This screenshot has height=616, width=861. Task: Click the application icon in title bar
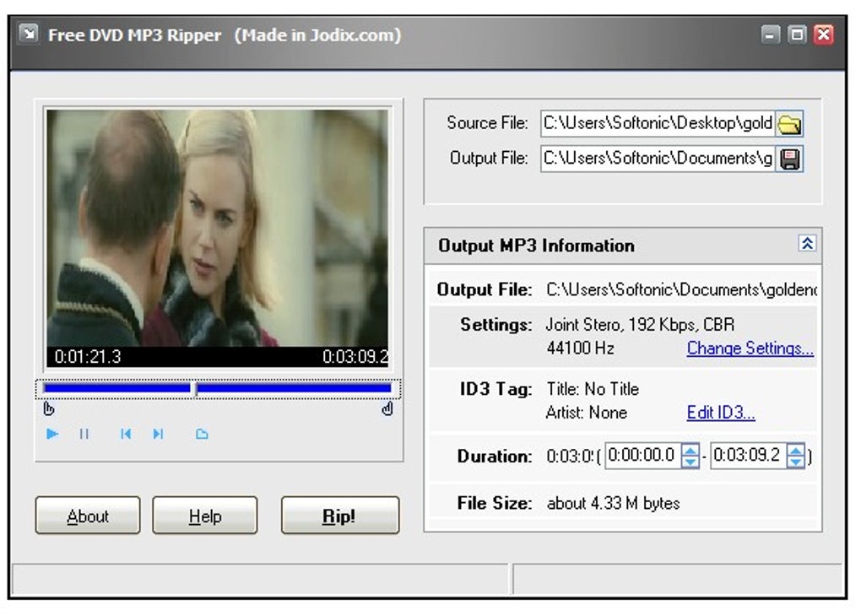point(29,34)
